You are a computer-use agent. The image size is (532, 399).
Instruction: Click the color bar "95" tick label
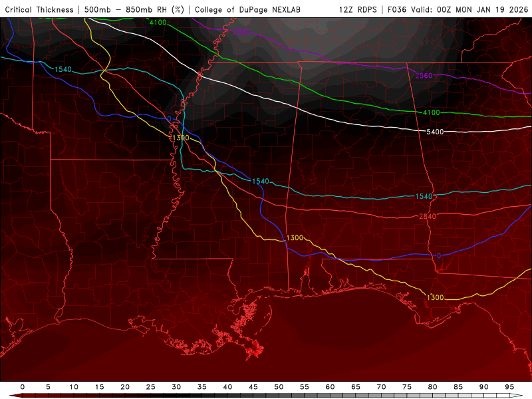pyautogui.click(x=509, y=387)
